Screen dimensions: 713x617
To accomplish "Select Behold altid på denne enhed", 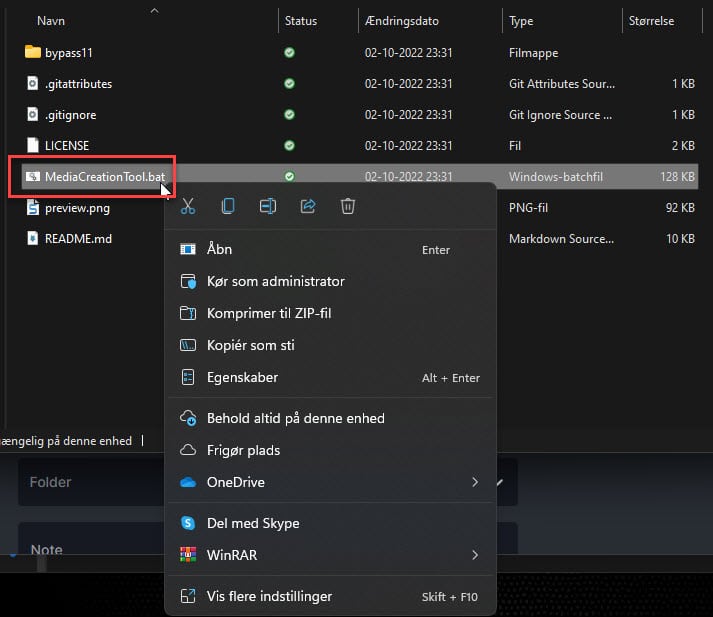I will coord(330,418).
